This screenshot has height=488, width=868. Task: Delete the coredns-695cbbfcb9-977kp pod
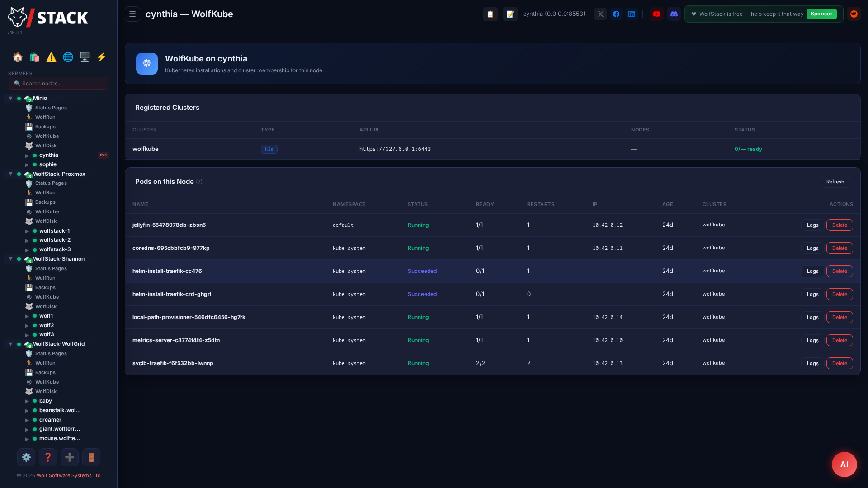pos(840,248)
